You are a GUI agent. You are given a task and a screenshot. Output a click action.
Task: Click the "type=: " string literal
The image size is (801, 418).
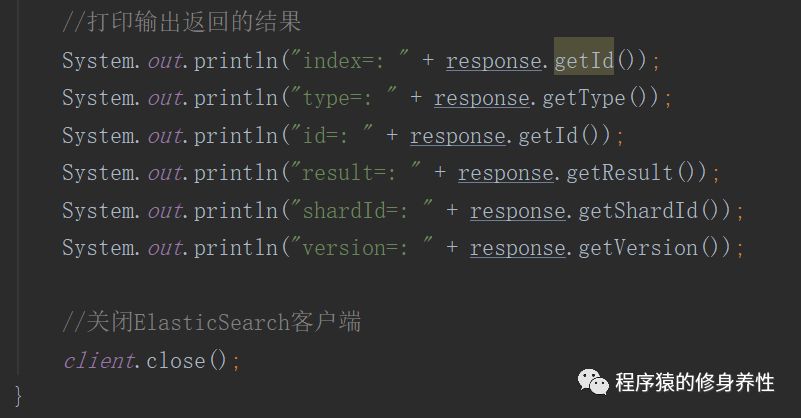click(339, 98)
